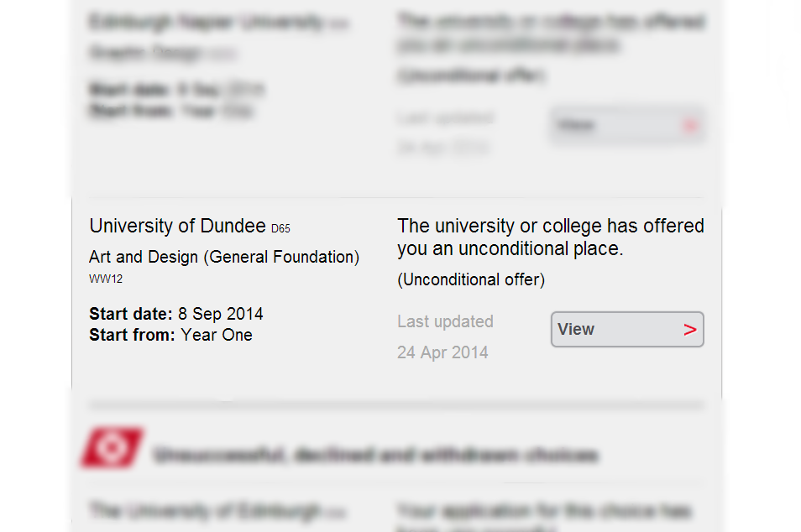The height and width of the screenshot is (532, 801).
Task: Click The University of Edinburgh choice name
Action: (205, 511)
